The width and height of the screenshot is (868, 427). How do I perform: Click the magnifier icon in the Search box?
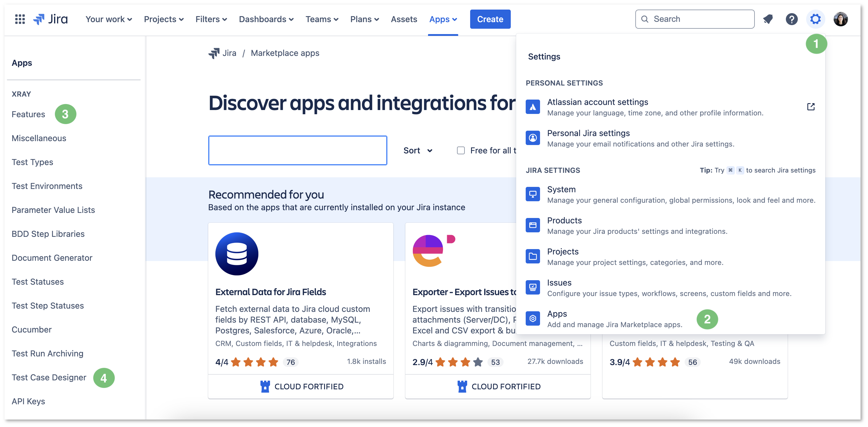(x=645, y=19)
